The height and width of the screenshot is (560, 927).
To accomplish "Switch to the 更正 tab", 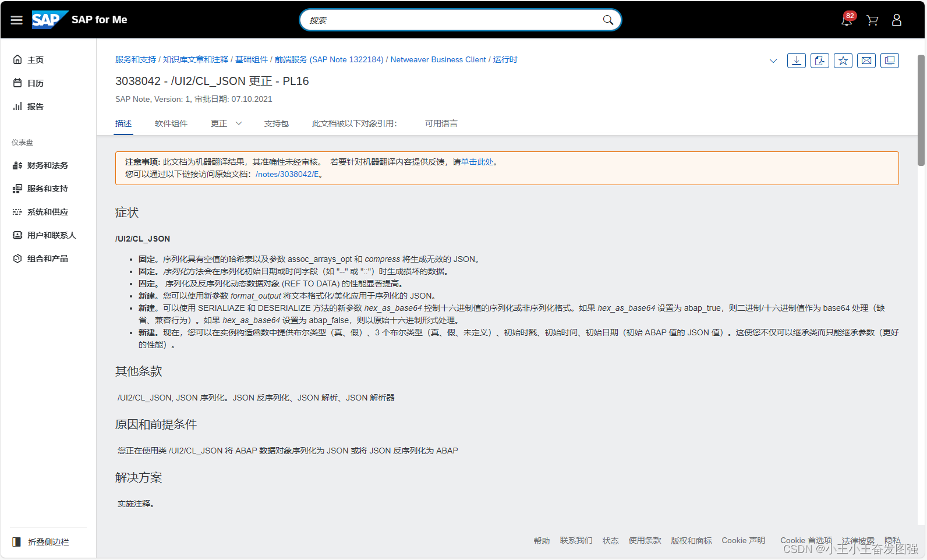I will (219, 123).
